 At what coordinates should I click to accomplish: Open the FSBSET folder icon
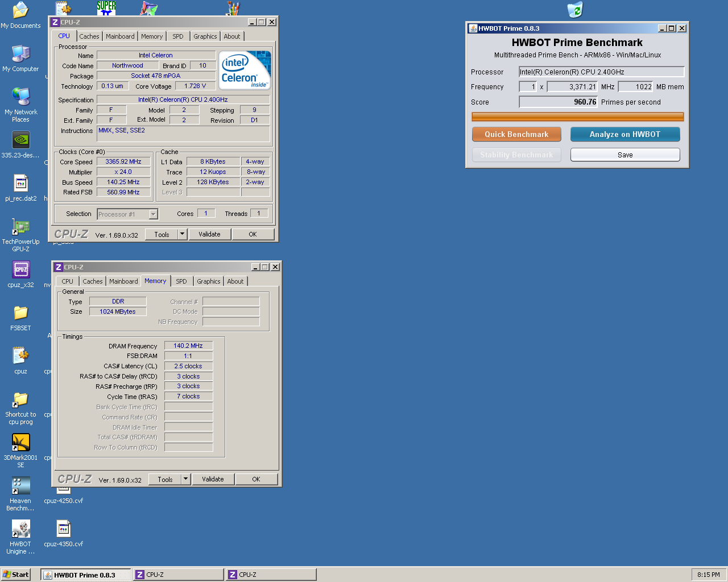(x=20, y=313)
